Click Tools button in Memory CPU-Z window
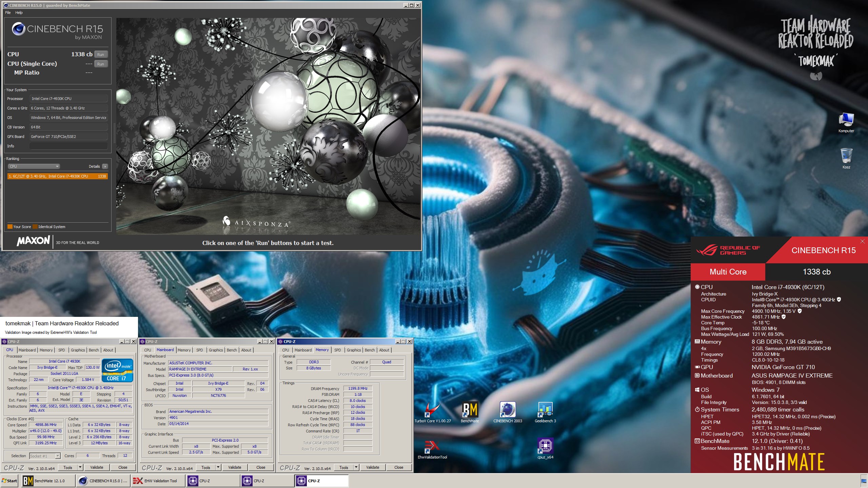This screenshot has height=488, width=868. pos(344,467)
